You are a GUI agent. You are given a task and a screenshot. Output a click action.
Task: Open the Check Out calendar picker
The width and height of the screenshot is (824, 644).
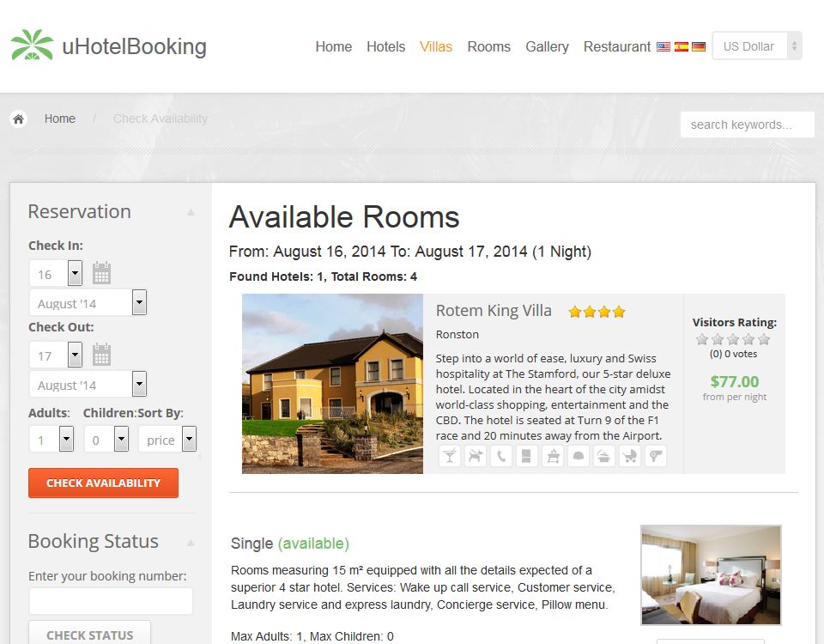point(101,355)
